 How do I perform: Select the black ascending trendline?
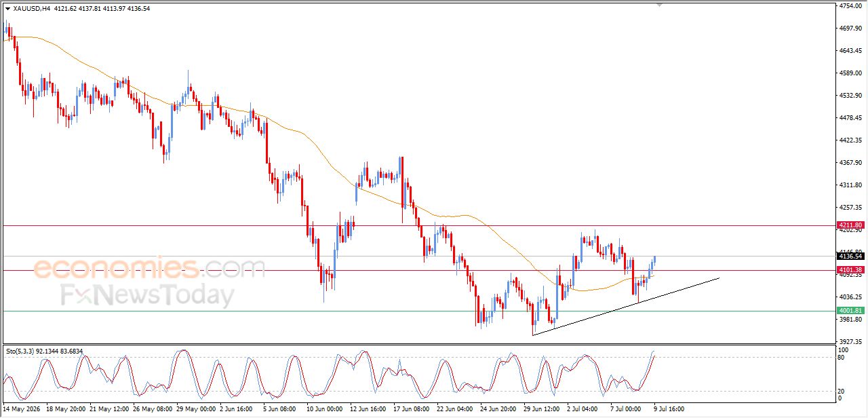(x=625, y=306)
